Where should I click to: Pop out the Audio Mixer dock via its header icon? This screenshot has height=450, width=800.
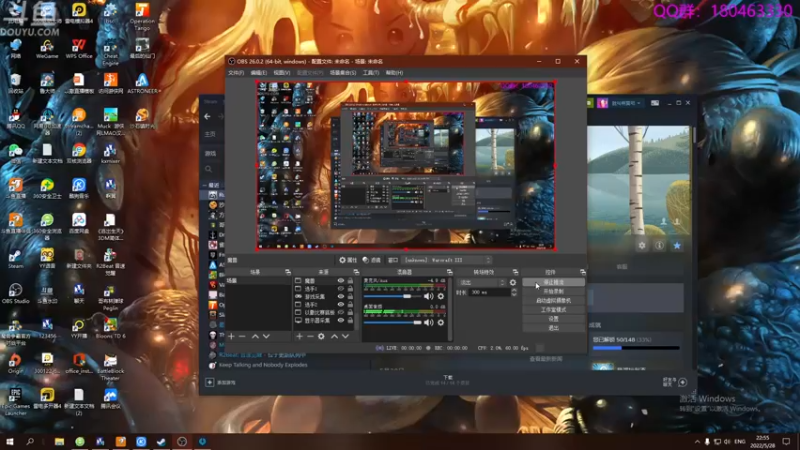tap(449, 272)
